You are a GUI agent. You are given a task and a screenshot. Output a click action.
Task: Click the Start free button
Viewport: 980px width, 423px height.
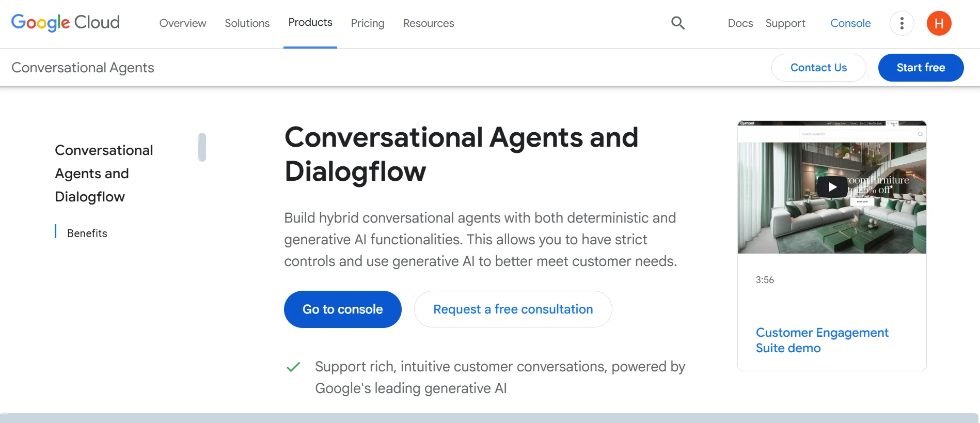[921, 68]
